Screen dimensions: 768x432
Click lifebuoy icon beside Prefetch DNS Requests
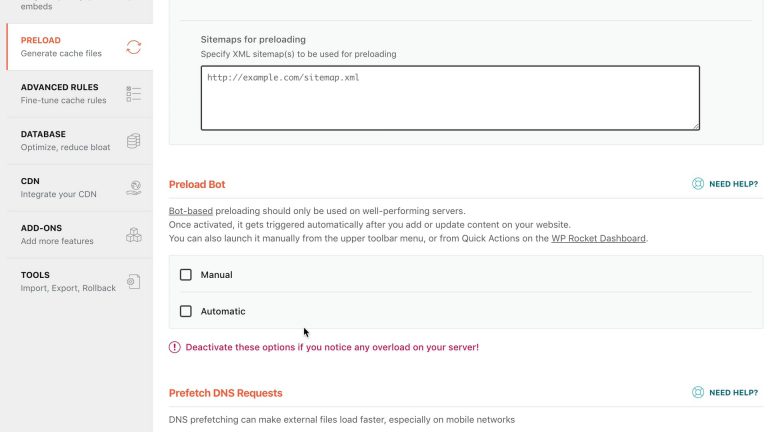tap(698, 392)
